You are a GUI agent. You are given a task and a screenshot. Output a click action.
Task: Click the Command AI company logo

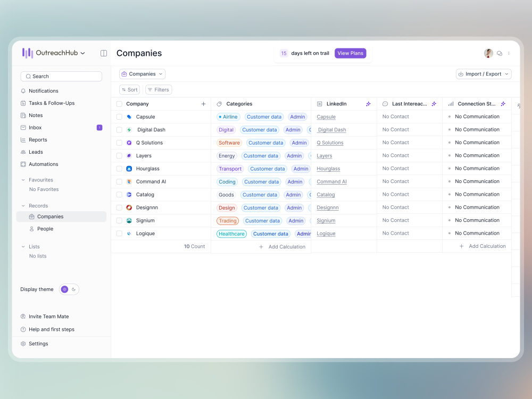point(129,181)
